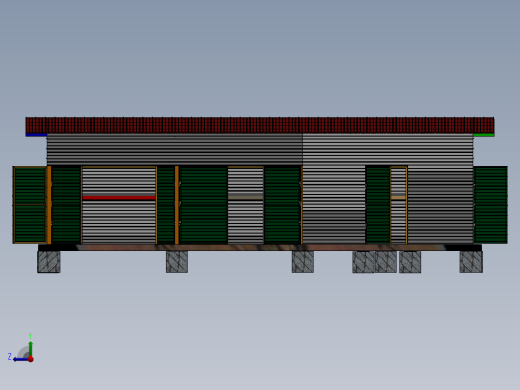Click the blue Z axis of the triad
Image resolution: width=520 pixels, height=390 pixels.
pyautogui.click(x=21, y=359)
